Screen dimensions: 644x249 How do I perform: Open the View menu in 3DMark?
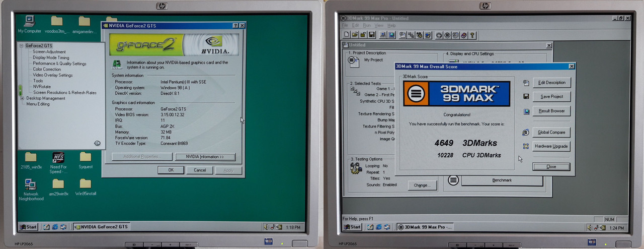pyautogui.click(x=379, y=26)
